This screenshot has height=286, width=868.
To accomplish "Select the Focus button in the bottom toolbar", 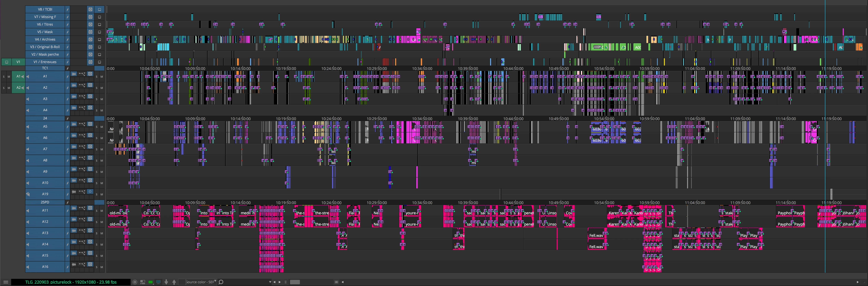I will (135, 282).
